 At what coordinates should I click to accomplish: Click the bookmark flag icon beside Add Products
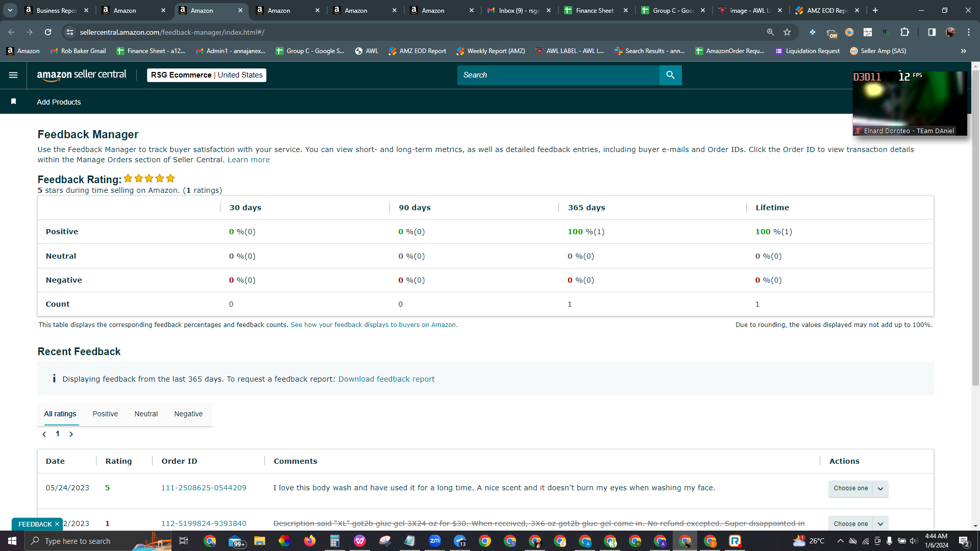pos(14,102)
